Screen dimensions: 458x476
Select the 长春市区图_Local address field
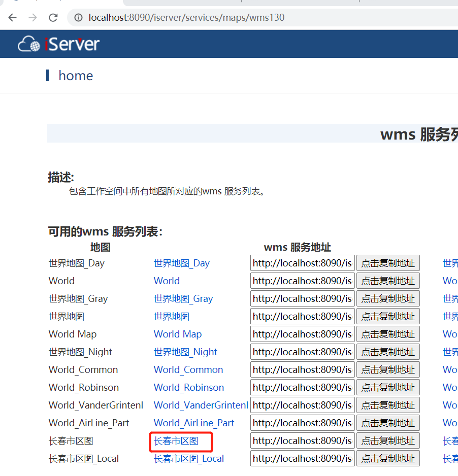click(x=303, y=458)
